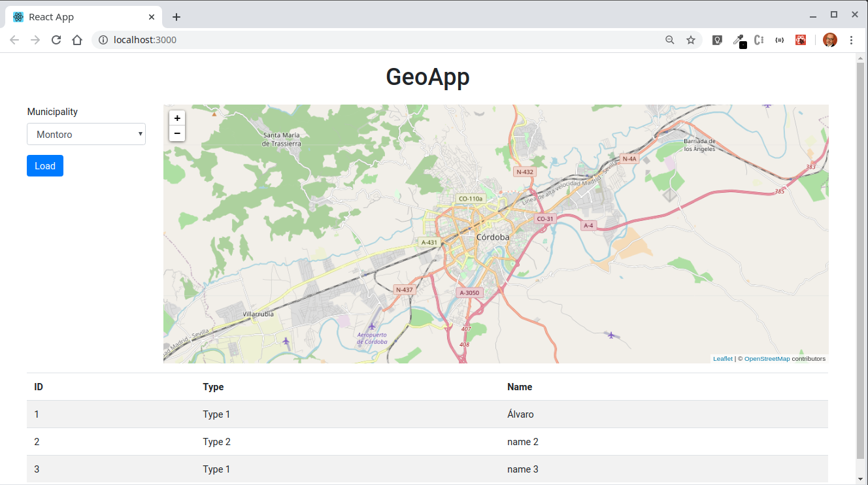Open the ColorZilla extension icon
The width and height of the screenshot is (868, 485).
pos(759,40)
